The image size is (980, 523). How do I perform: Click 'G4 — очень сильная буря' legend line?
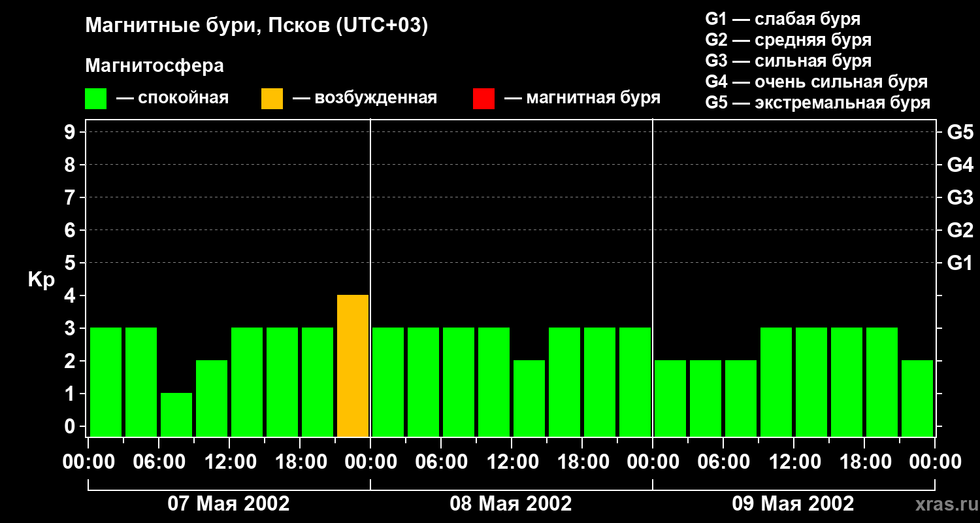pos(817,82)
